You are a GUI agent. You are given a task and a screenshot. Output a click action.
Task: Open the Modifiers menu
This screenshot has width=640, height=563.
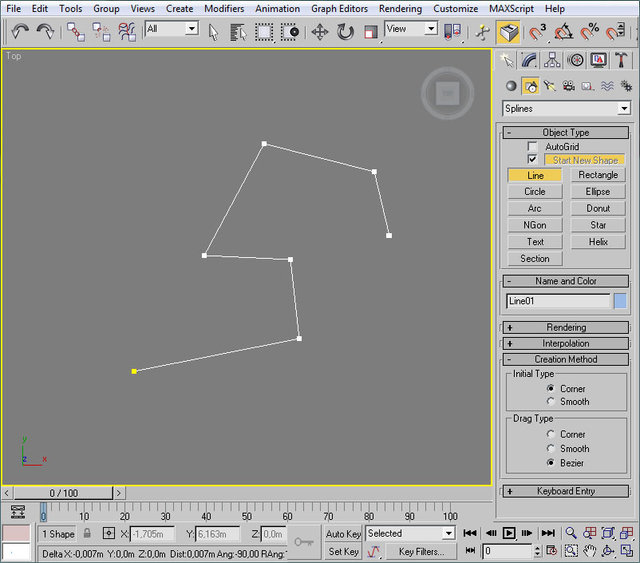pos(224,8)
